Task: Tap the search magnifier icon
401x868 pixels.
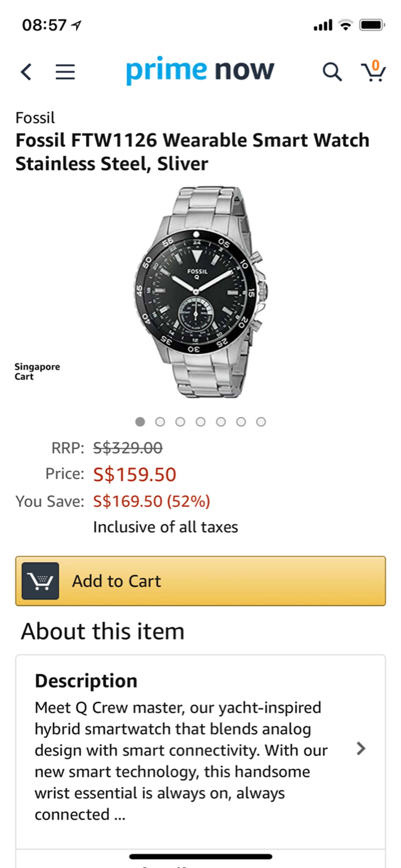Action: (332, 72)
